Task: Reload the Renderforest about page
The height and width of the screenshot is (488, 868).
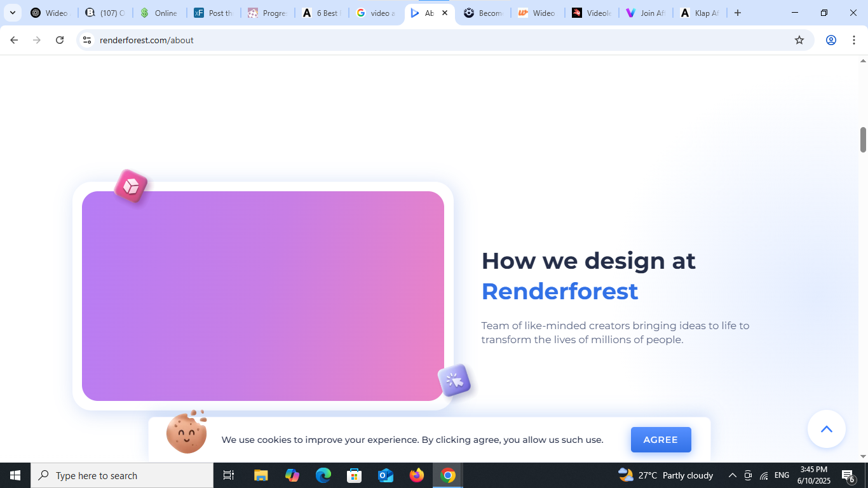Action: [60, 40]
